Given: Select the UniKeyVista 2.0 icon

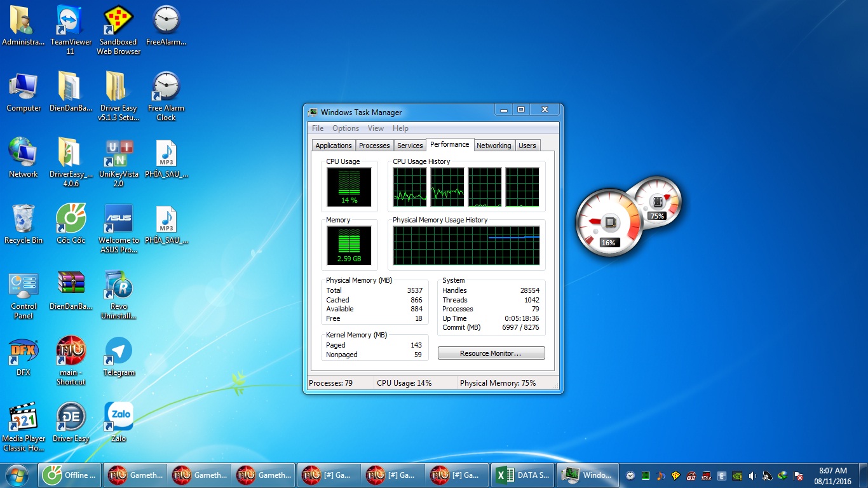Looking at the screenshot, I should (x=118, y=153).
